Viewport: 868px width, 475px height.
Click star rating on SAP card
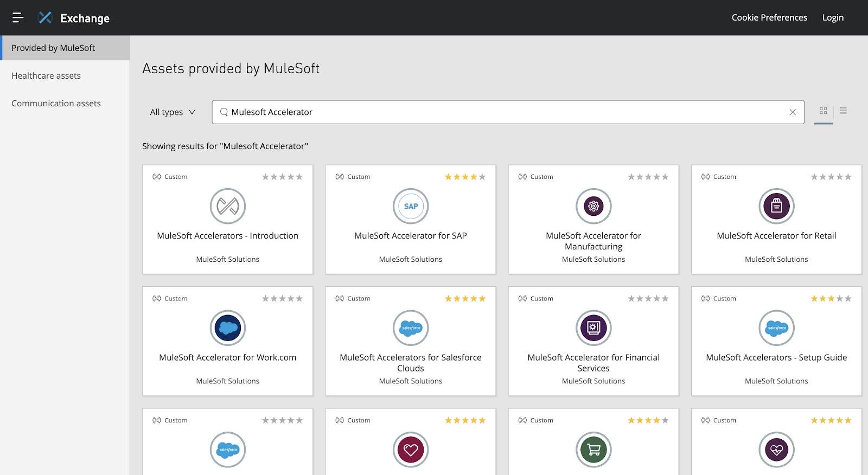coord(465,177)
